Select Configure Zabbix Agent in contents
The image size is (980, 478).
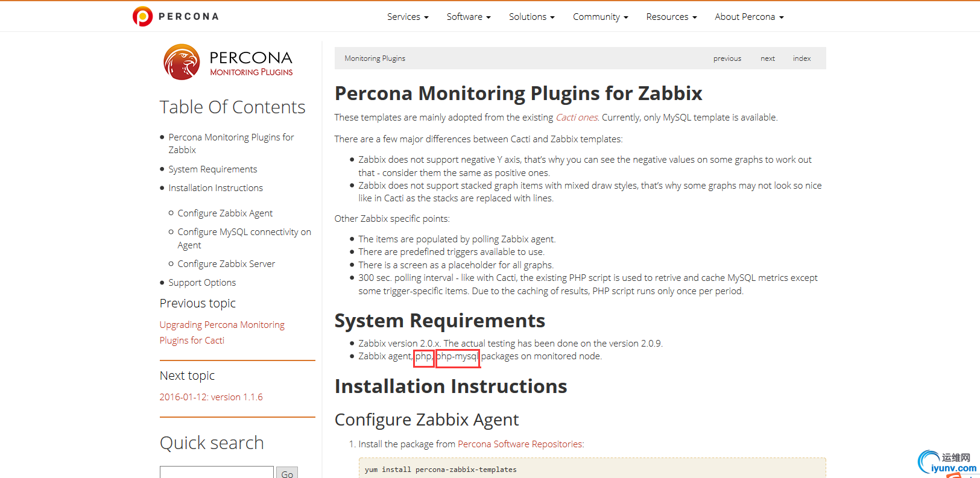point(225,213)
